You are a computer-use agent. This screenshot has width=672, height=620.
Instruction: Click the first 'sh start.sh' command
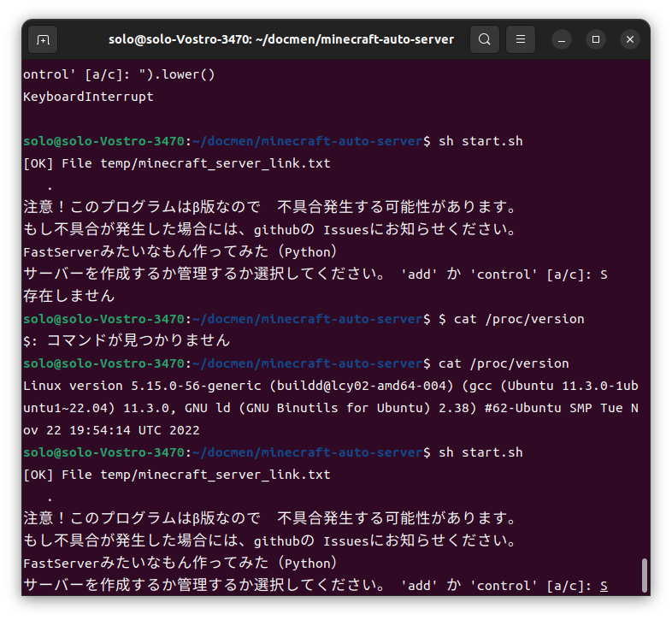click(x=480, y=141)
